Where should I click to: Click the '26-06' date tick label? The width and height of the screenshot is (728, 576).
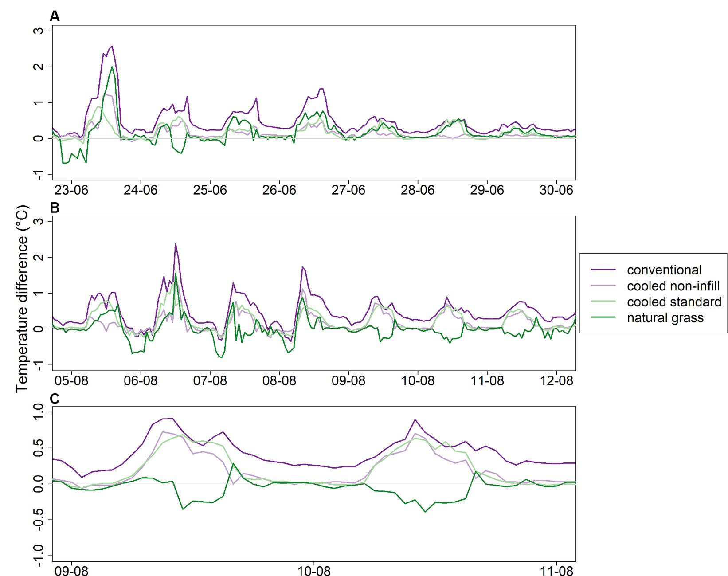[279, 190]
